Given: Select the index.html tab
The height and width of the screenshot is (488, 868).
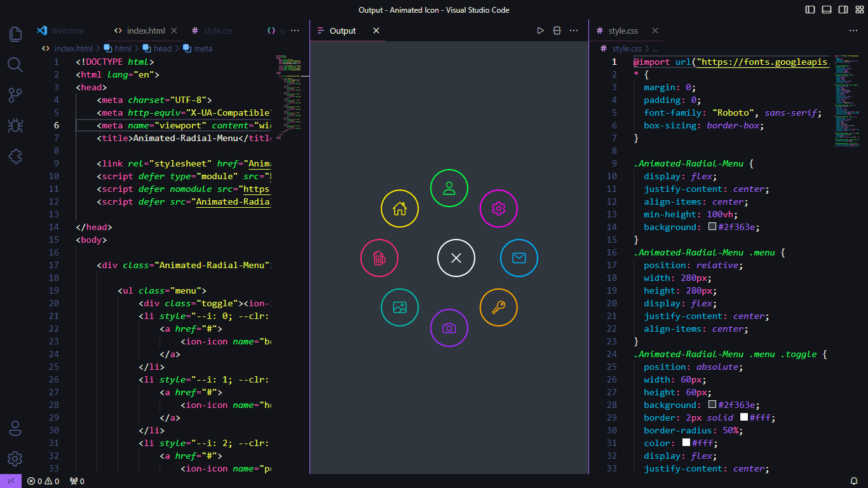Looking at the screenshot, I should click(146, 30).
